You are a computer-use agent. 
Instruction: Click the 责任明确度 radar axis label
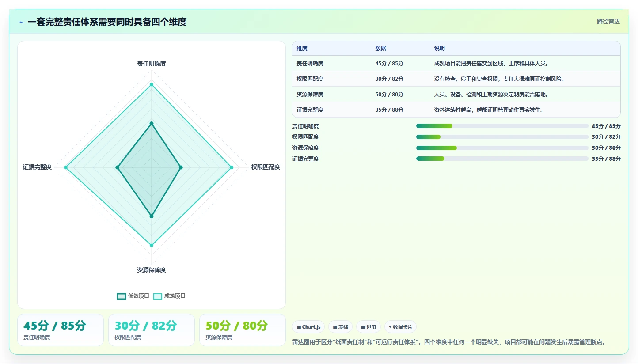pos(152,64)
